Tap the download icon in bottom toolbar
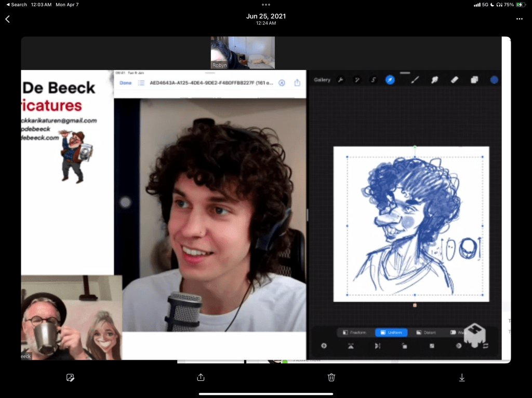Viewport: 532px width, 398px height. (462, 378)
